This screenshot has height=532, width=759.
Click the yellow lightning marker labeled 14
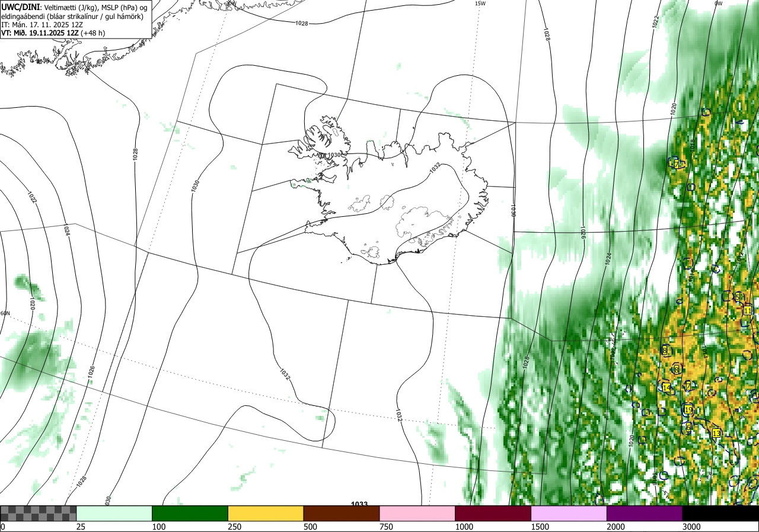666,387
